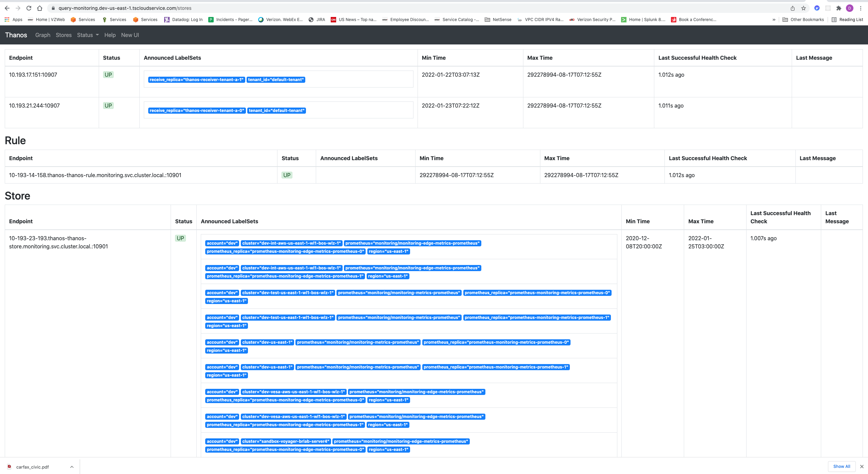Click the bookmark star icon
The width and height of the screenshot is (868, 474).
pos(803,8)
